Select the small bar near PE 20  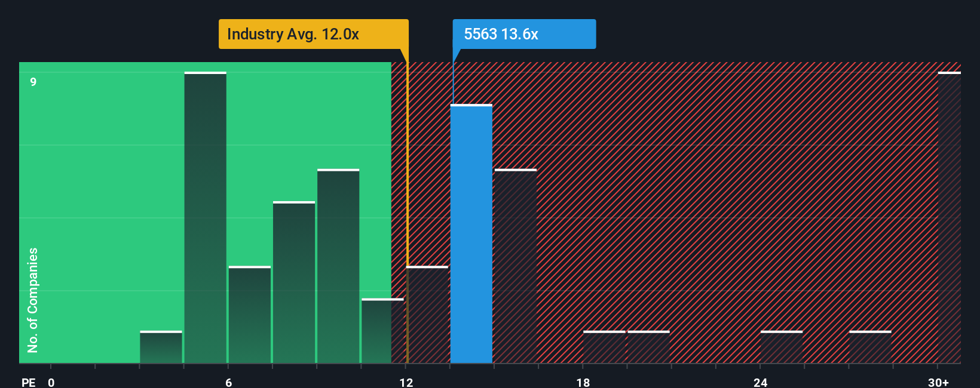648,347
